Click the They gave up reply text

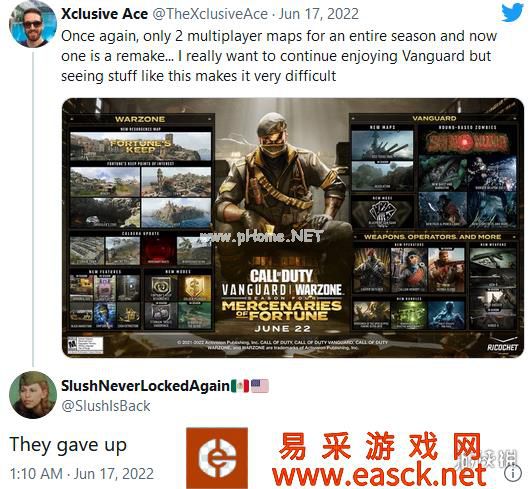(x=68, y=445)
